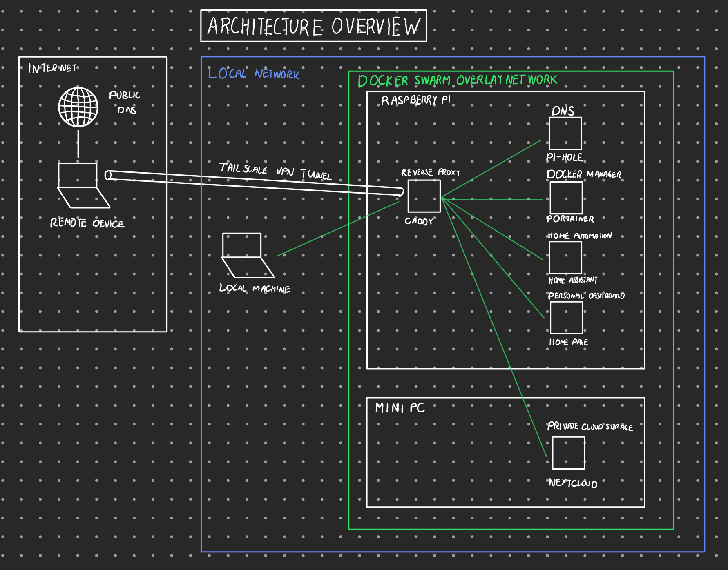
Task: Select the 'Remote Device' caption
Action: 87,223
